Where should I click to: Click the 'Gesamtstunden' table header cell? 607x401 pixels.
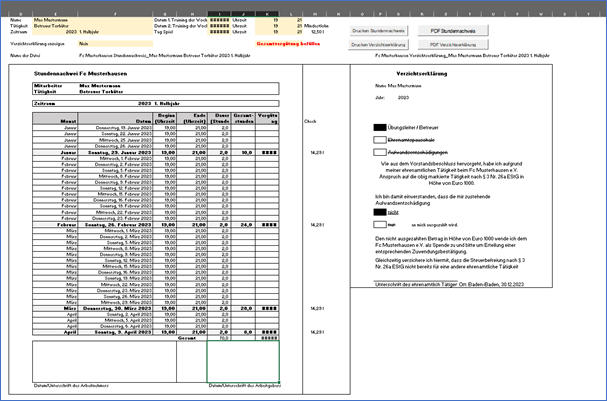[x=243, y=118]
